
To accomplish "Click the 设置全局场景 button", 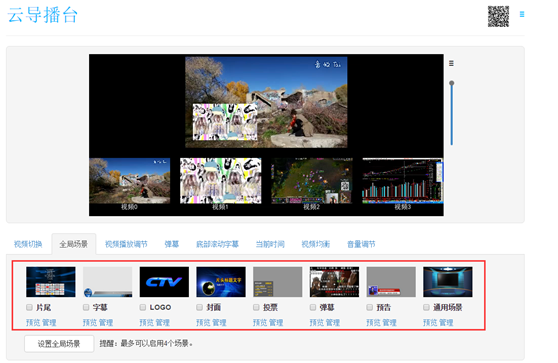I will click(59, 344).
